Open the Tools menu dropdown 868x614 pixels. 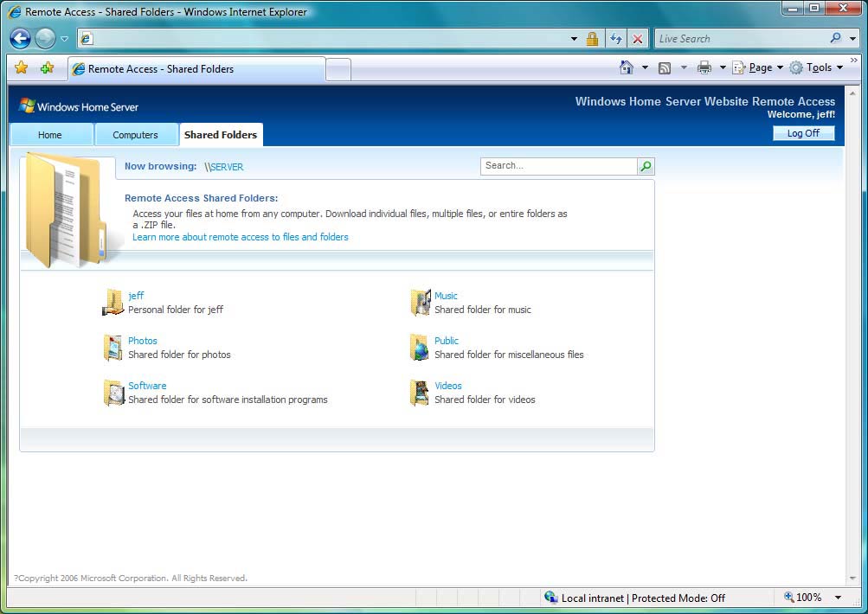click(817, 67)
